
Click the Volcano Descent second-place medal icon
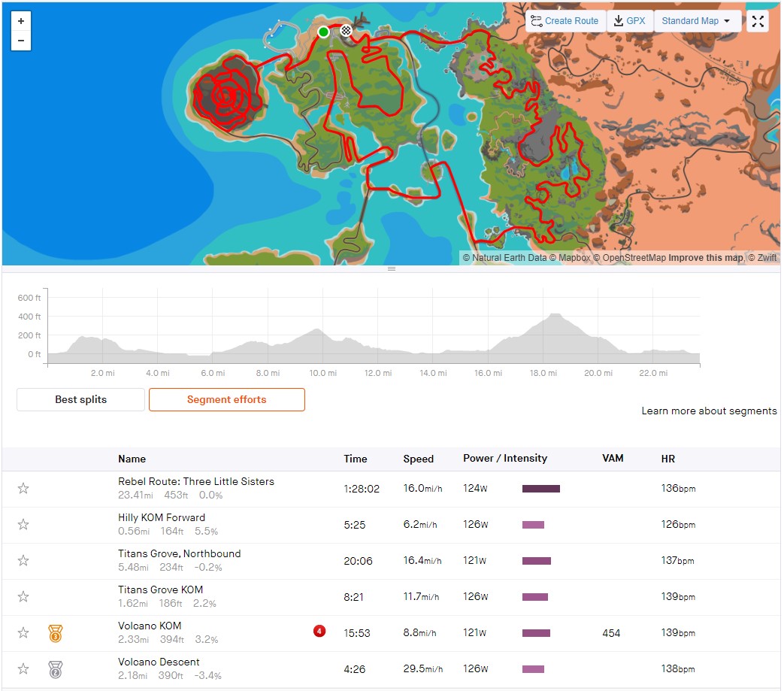pos(56,669)
